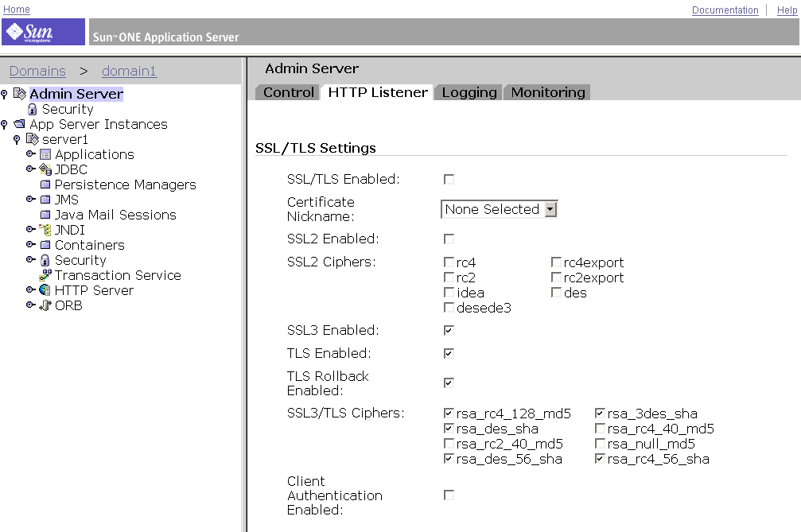Click the Transaction Service icon
This screenshot has width=801, height=532.
(x=45, y=275)
